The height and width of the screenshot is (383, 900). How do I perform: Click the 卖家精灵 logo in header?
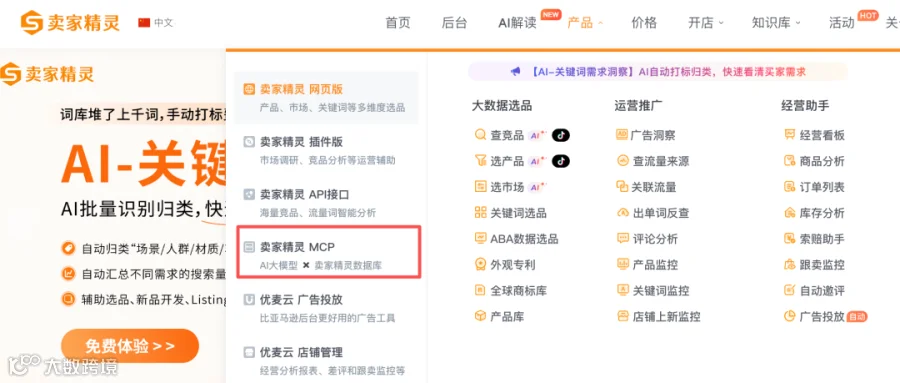(71, 23)
